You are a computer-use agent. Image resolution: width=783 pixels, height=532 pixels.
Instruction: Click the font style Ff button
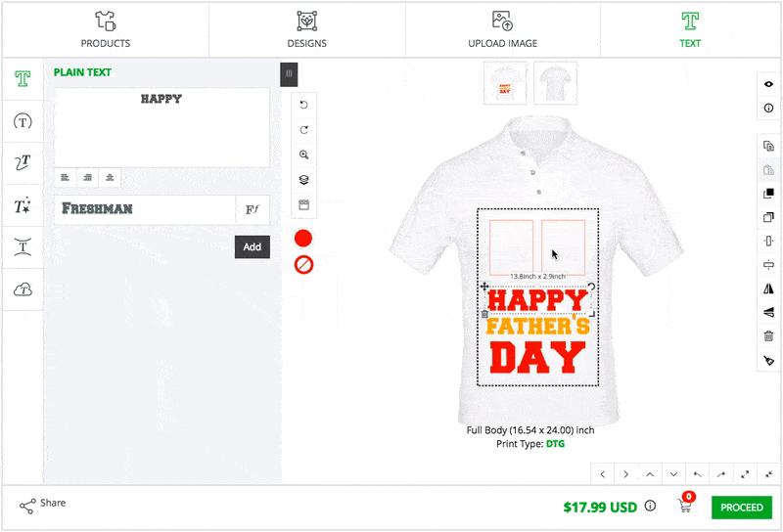pyautogui.click(x=252, y=209)
